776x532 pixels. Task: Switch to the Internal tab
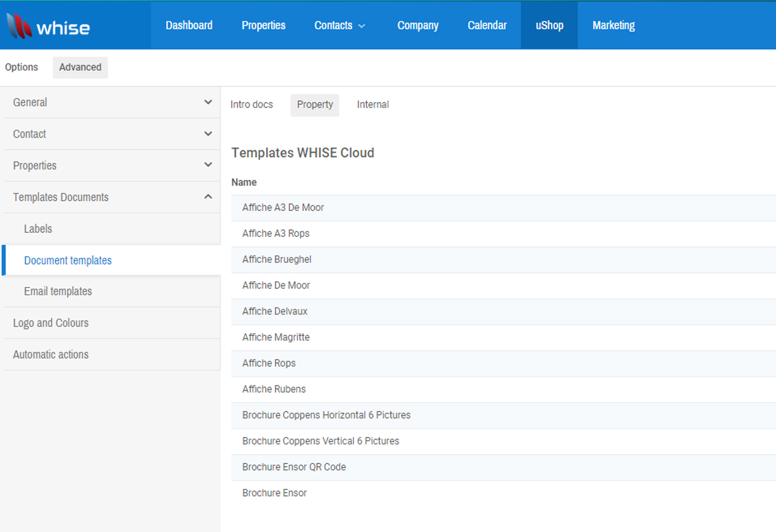pos(373,105)
